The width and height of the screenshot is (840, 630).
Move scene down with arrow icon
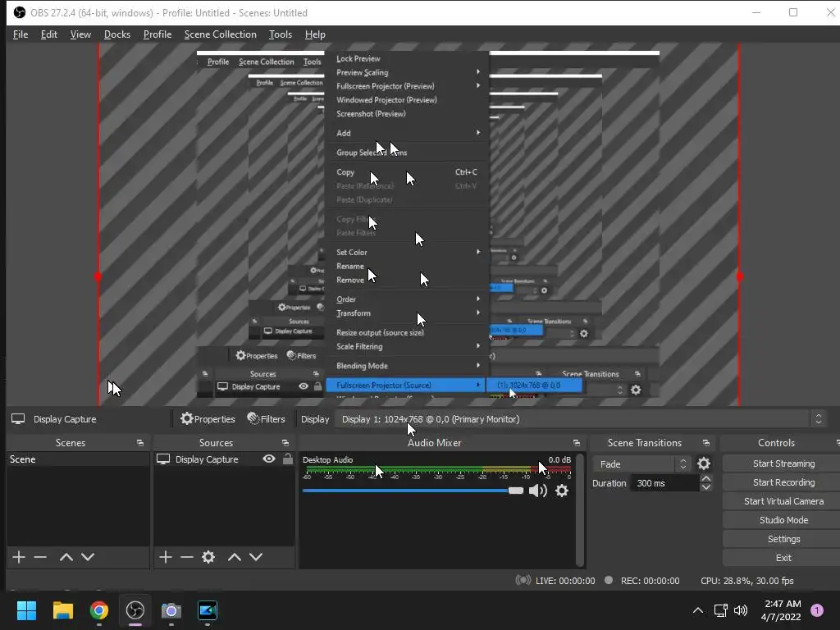pyautogui.click(x=88, y=557)
